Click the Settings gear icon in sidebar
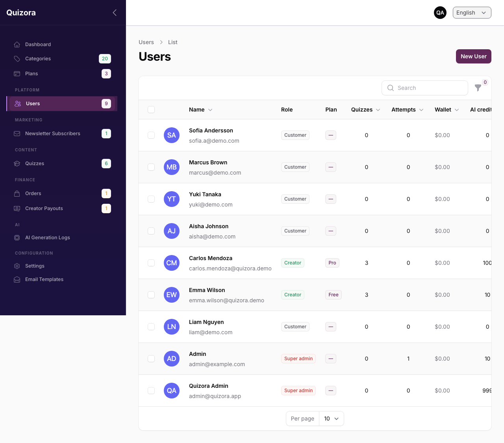This screenshot has width=504, height=443. click(17, 266)
